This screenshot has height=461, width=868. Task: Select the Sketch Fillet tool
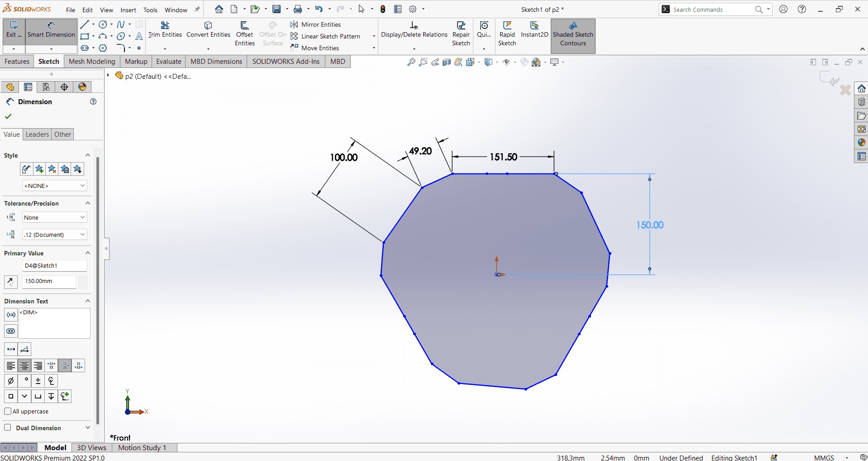click(x=121, y=48)
